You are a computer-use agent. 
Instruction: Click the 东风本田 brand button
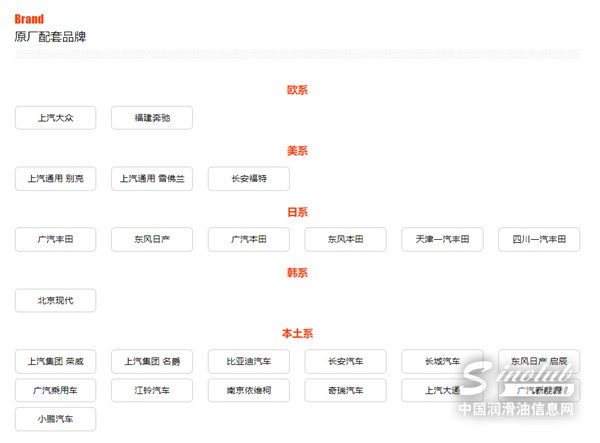point(346,239)
